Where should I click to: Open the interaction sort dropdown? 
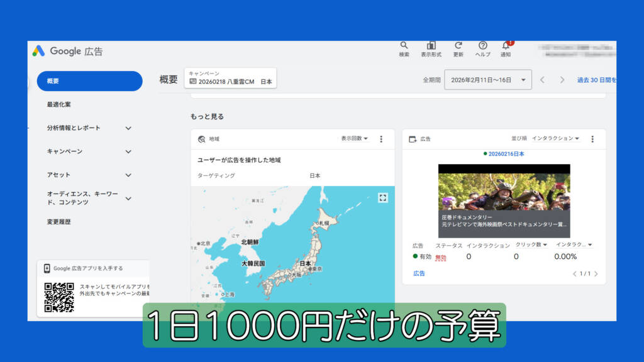[555, 139]
